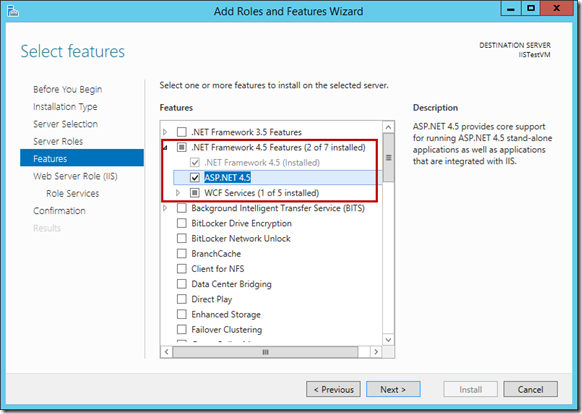Check the BitLocker Drive Encryption checkbox

[182, 223]
